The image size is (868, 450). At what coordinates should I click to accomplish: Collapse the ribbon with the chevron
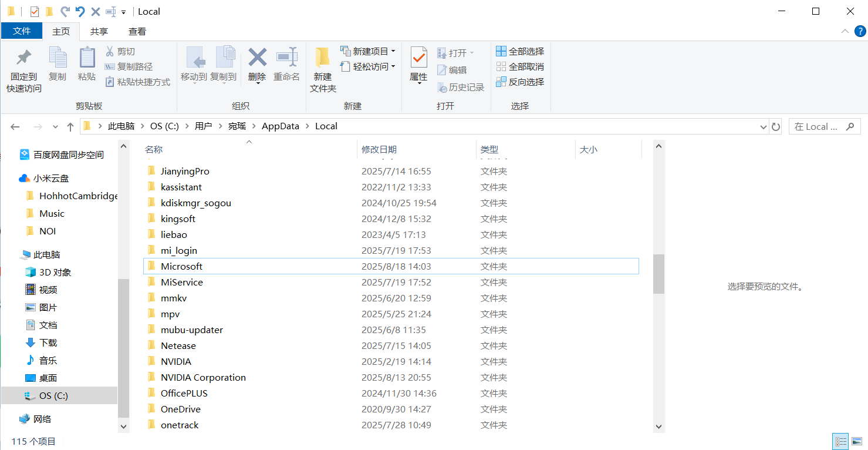pos(845,31)
